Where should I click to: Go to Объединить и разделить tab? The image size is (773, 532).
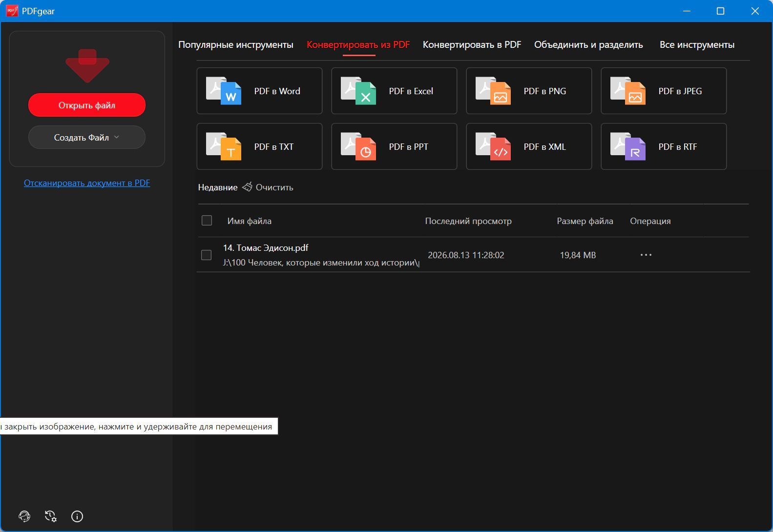pyautogui.click(x=588, y=44)
